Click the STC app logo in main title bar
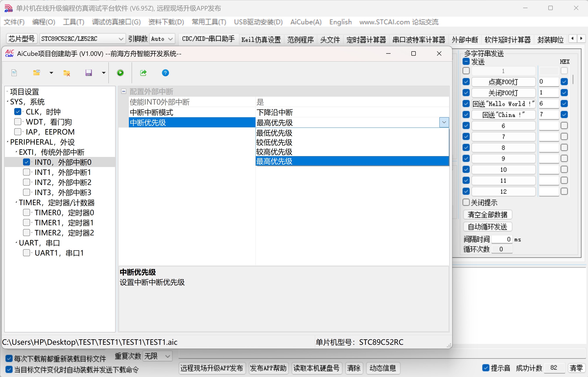 (x=9, y=8)
